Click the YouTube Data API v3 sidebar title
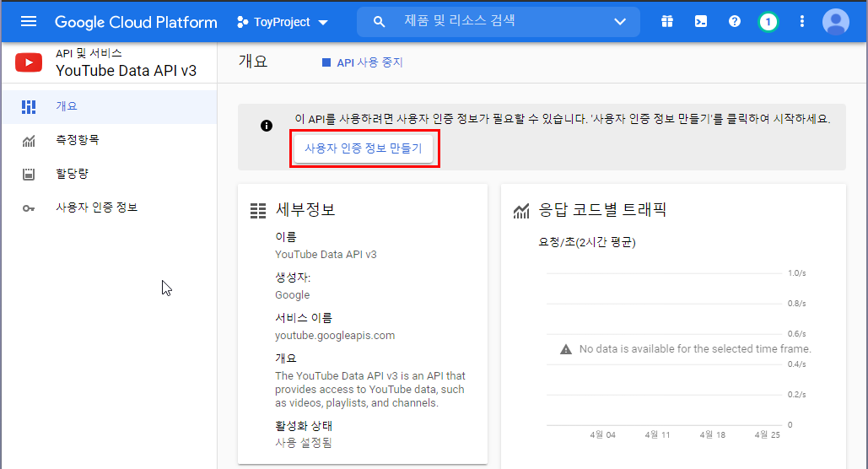Screen dimensions: 868x469 pos(127,71)
